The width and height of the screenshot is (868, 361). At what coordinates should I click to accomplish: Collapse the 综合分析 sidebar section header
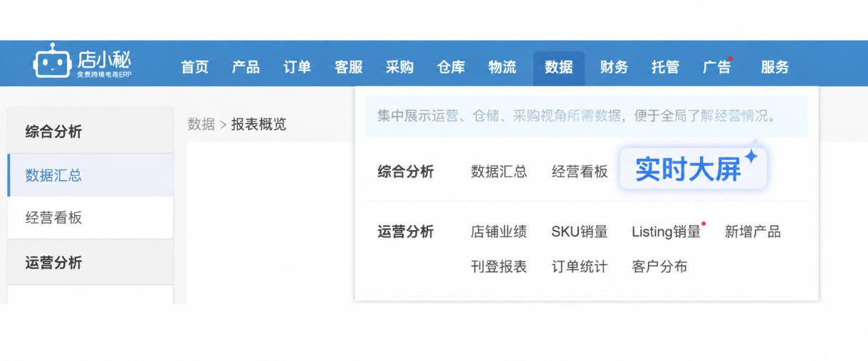tap(90, 131)
